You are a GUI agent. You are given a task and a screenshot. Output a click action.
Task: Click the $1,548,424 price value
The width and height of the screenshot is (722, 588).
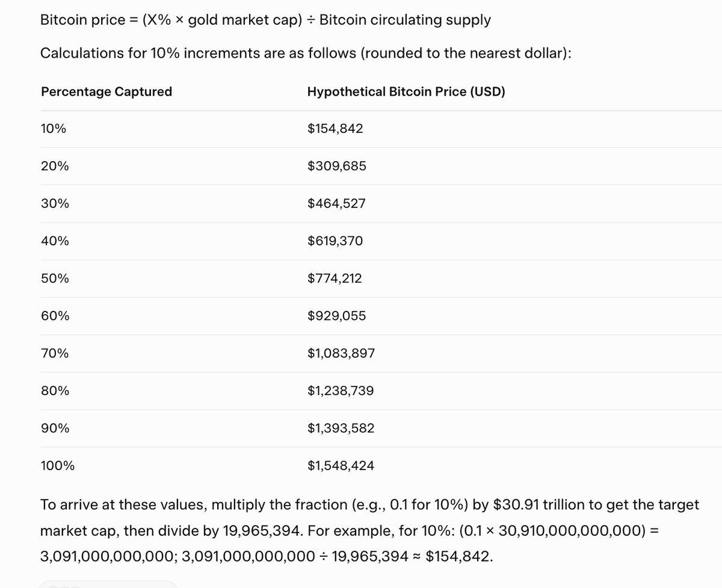pos(341,465)
